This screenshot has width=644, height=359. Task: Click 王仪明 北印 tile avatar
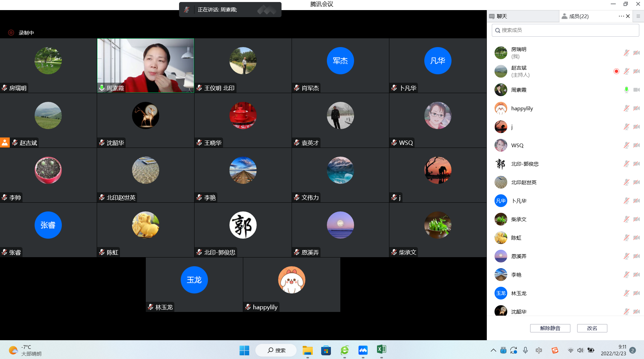point(243,61)
